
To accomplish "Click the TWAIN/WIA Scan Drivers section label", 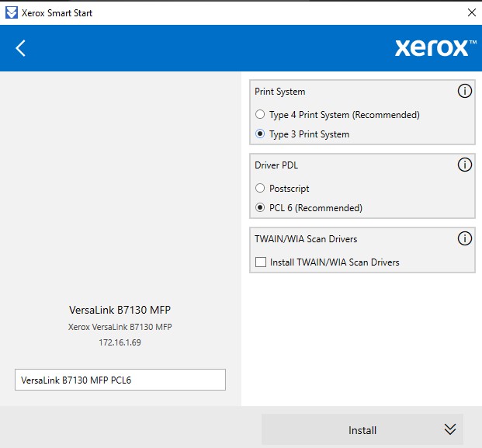I will (x=306, y=239).
